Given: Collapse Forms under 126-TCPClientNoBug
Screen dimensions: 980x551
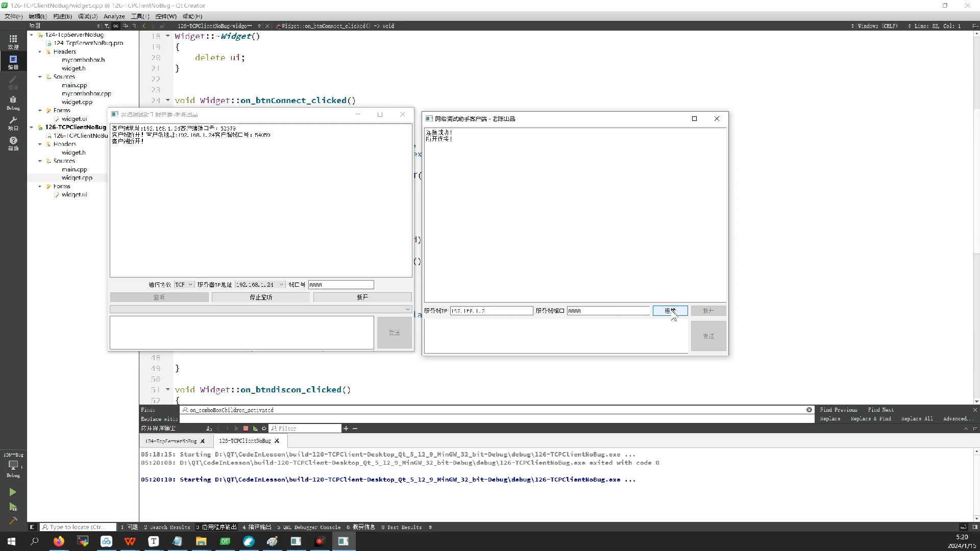Looking at the screenshot, I should pos(40,186).
